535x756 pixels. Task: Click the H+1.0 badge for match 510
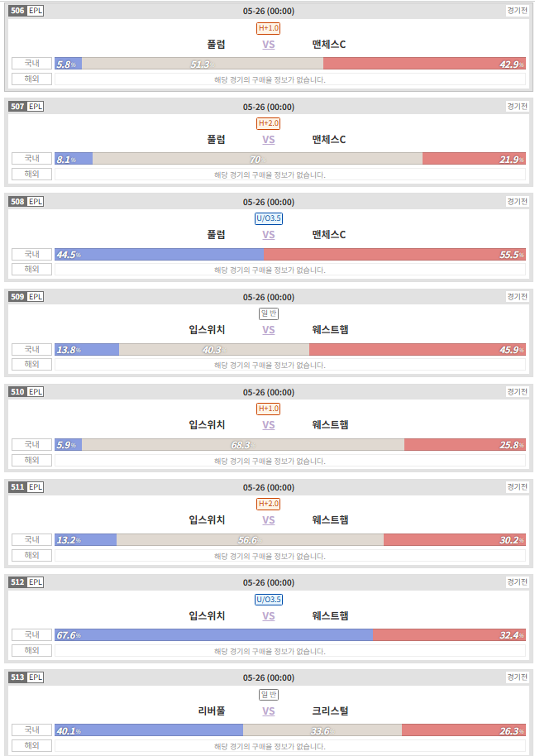pyautogui.click(x=269, y=409)
